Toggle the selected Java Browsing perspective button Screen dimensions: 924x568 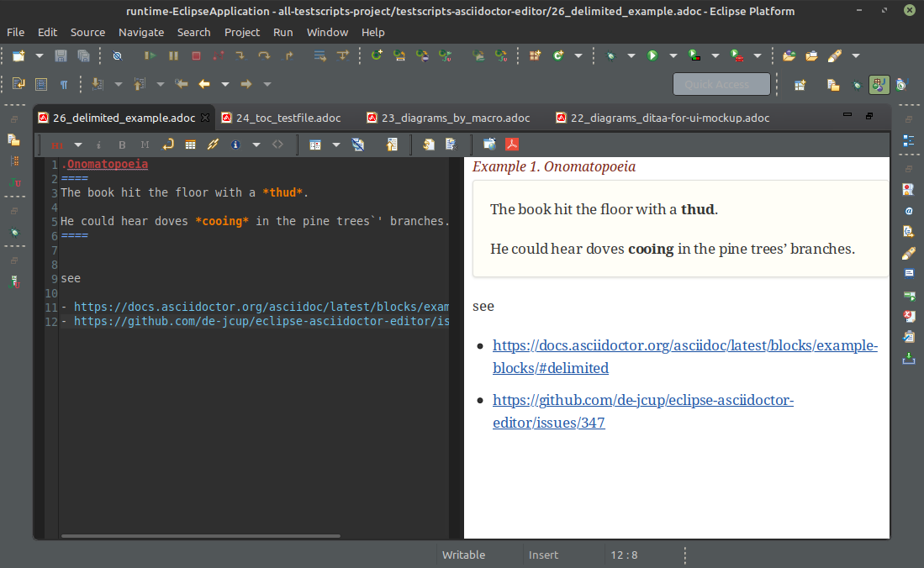coord(879,85)
